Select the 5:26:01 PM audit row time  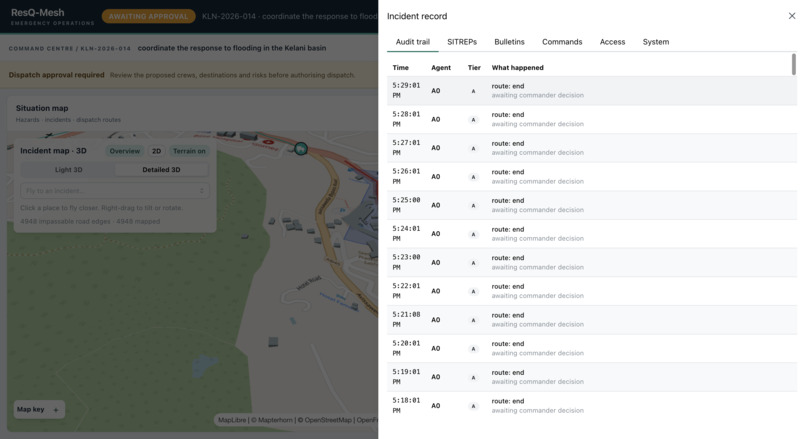point(406,176)
